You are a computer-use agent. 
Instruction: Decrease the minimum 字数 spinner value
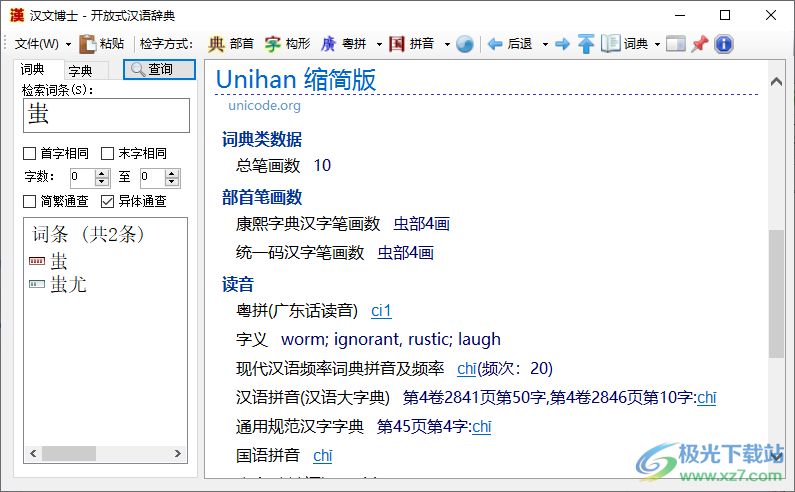pyautogui.click(x=102, y=182)
